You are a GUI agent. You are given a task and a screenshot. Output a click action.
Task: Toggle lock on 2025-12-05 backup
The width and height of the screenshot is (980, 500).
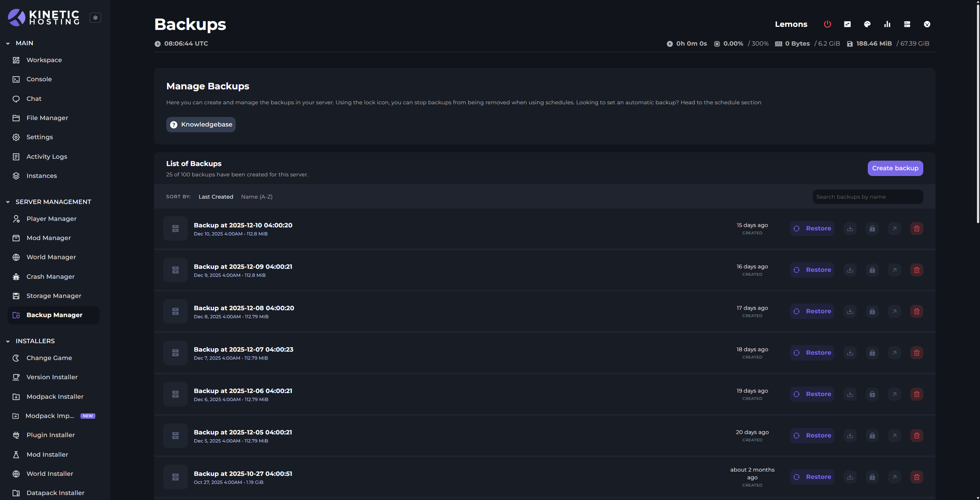tap(872, 436)
